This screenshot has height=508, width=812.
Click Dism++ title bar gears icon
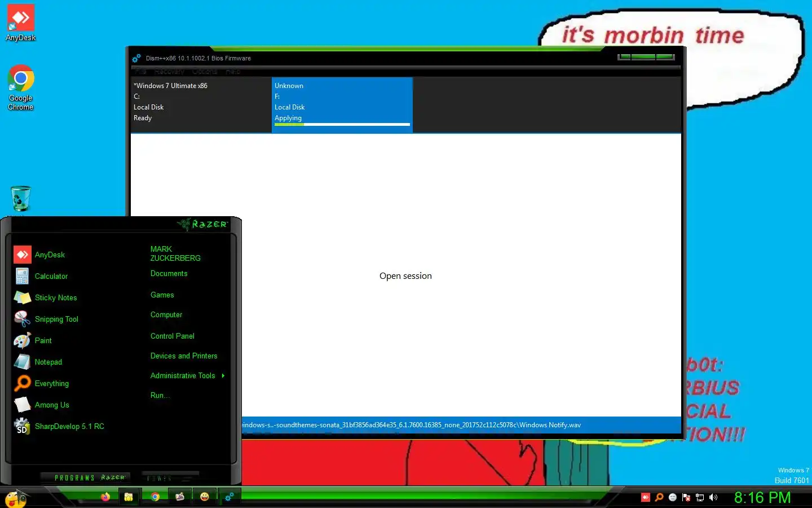(136, 58)
